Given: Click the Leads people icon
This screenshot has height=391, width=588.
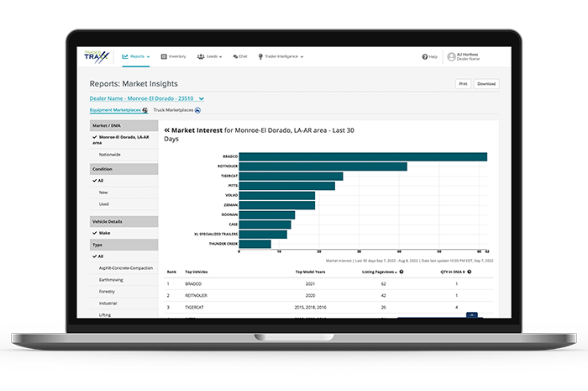Looking at the screenshot, I should 201,56.
